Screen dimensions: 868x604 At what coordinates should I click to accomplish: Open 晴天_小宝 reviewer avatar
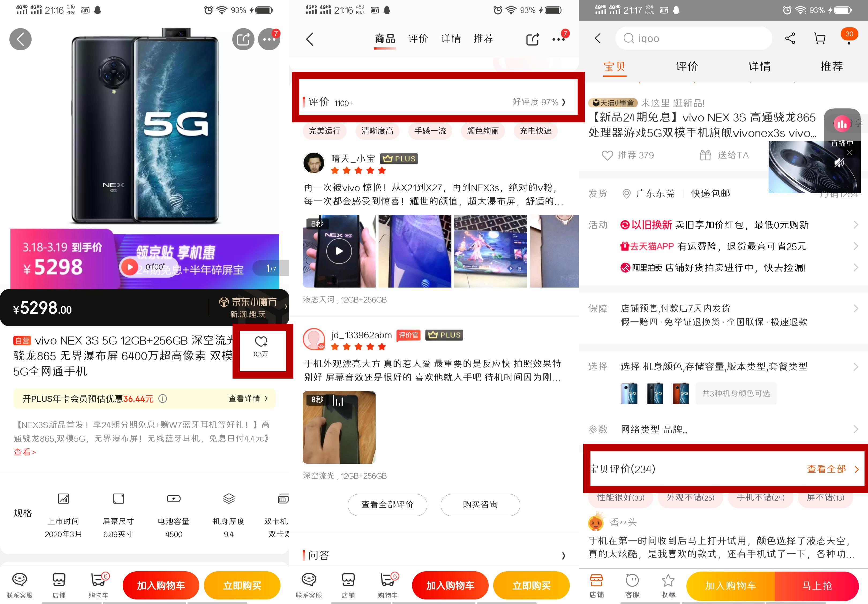tap(314, 163)
